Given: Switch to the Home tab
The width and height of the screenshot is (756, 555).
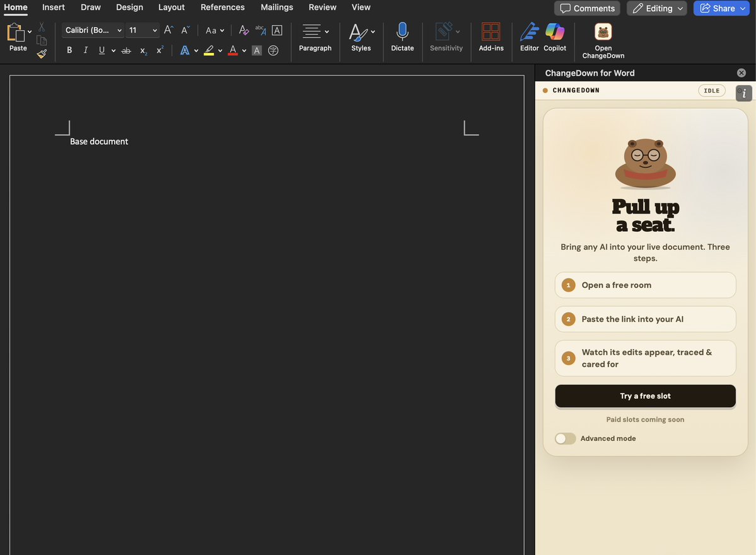Looking at the screenshot, I should point(15,7).
